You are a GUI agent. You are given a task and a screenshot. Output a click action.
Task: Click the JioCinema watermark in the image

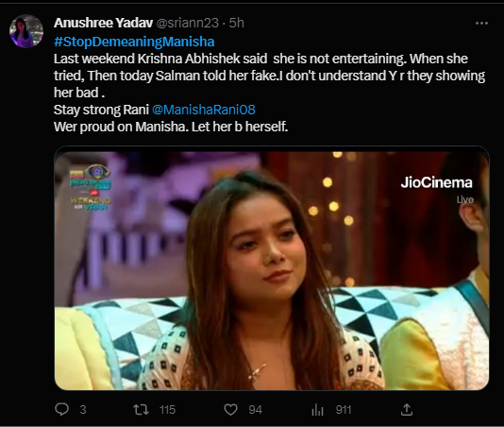tap(436, 182)
